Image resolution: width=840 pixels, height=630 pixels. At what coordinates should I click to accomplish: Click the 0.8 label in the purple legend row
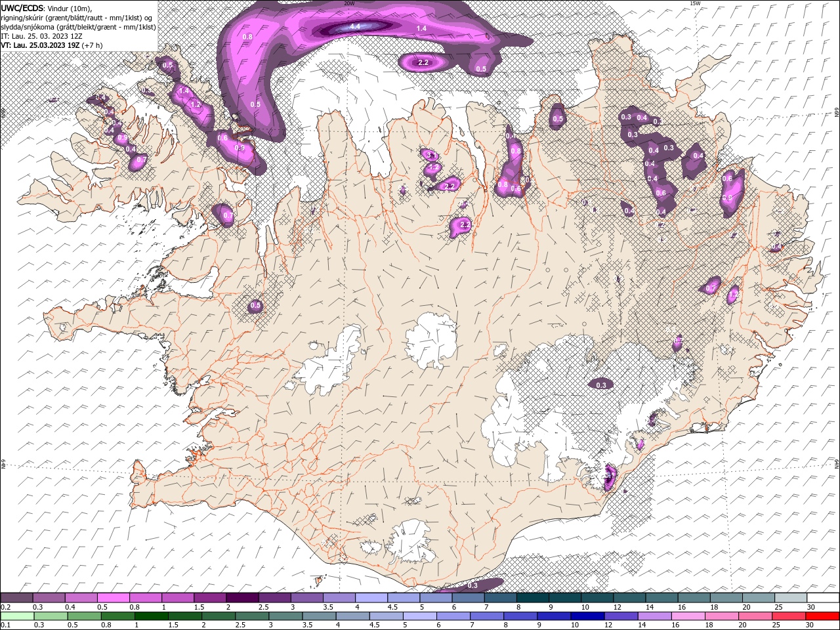coord(134,607)
